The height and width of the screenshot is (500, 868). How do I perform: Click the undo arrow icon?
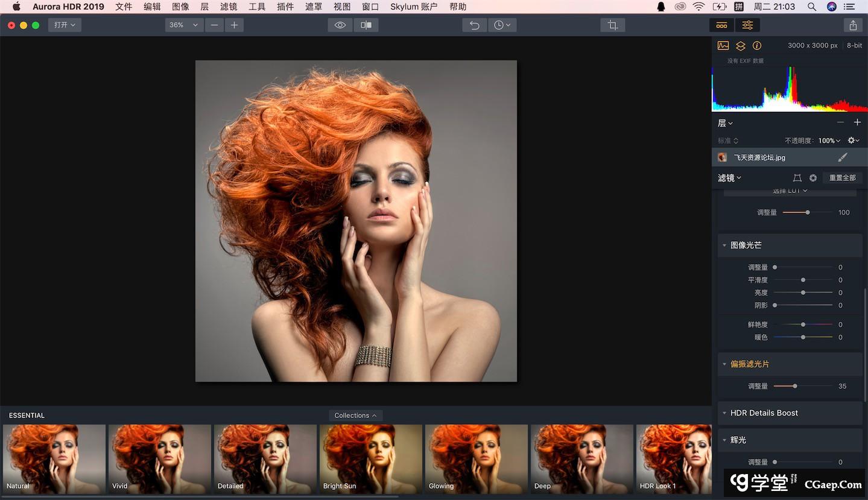tap(475, 25)
